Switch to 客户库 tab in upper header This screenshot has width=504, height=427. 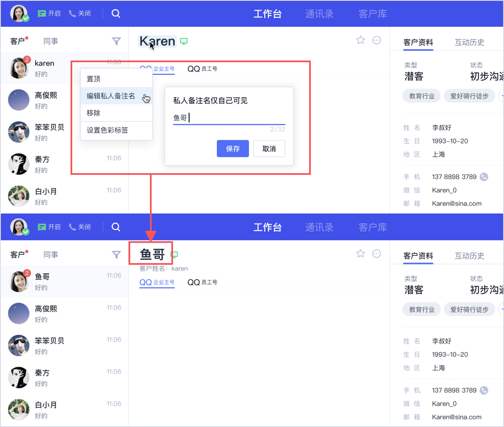[373, 14]
